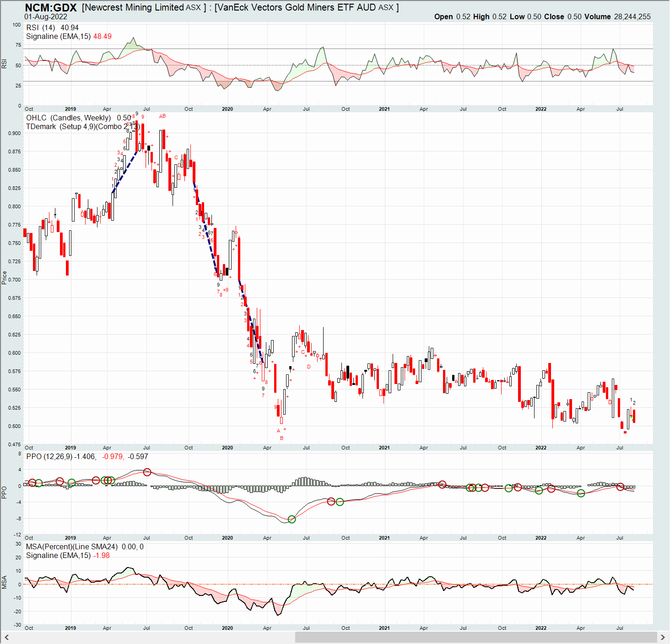Screen dimensions: 670x644
Task: Click the MSA vertical axis title
Action: pos(4,583)
